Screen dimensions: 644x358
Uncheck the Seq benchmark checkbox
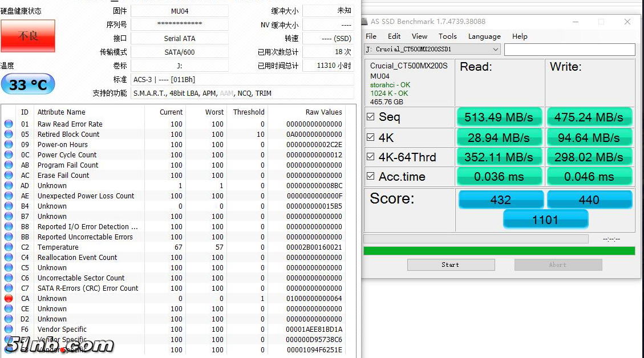370,117
